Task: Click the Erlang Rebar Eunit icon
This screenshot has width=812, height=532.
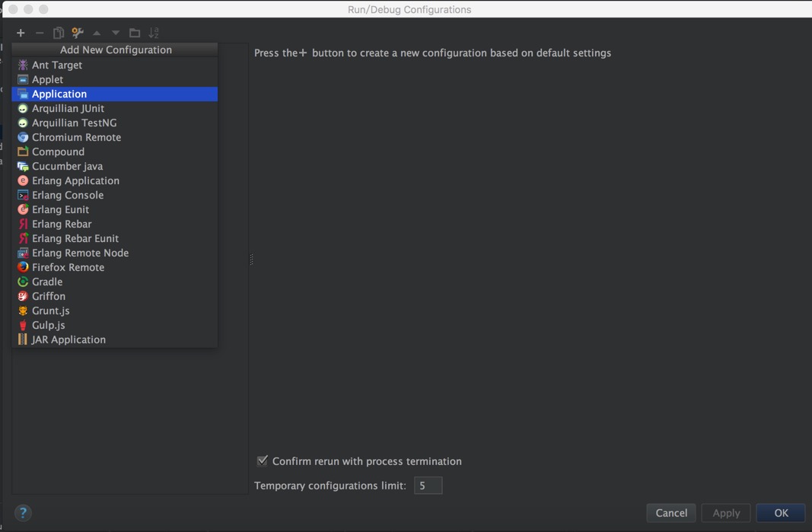Action: pyautogui.click(x=23, y=238)
